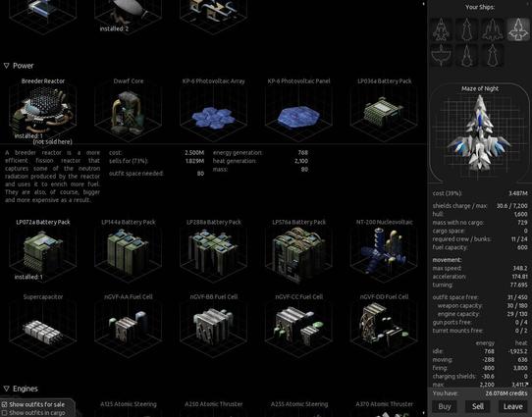The width and height of the screenshot is (532, 417).
Task: Toggle Show outfits for sale checkbox
Action: point(4,404)
